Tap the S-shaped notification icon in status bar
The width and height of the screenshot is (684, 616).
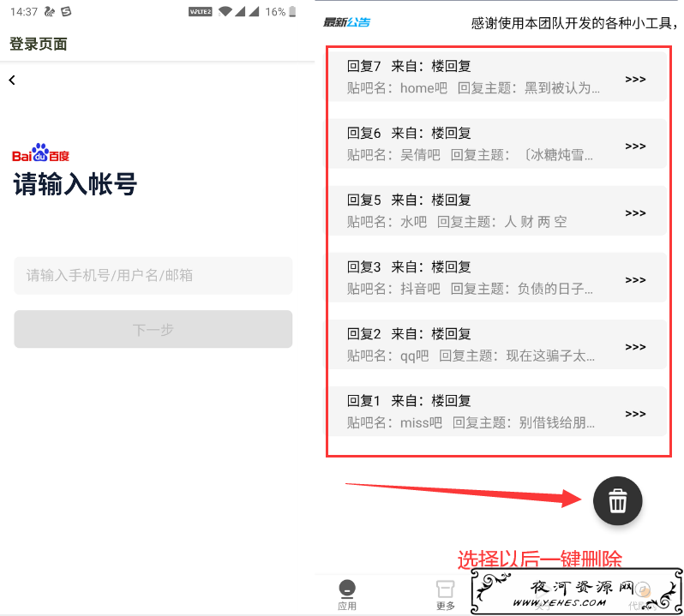pos(66,12)
